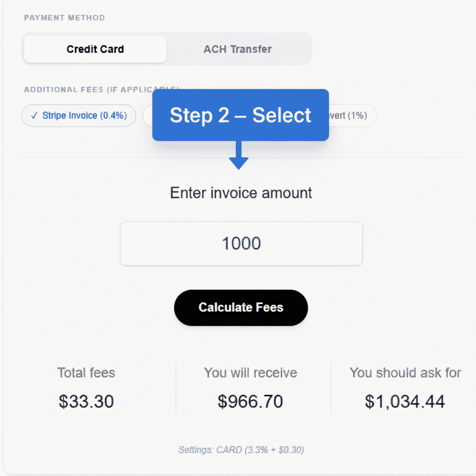476x476 pixels.
Task: Click the "You will receive" label
Action: click(x=250, y=372)
